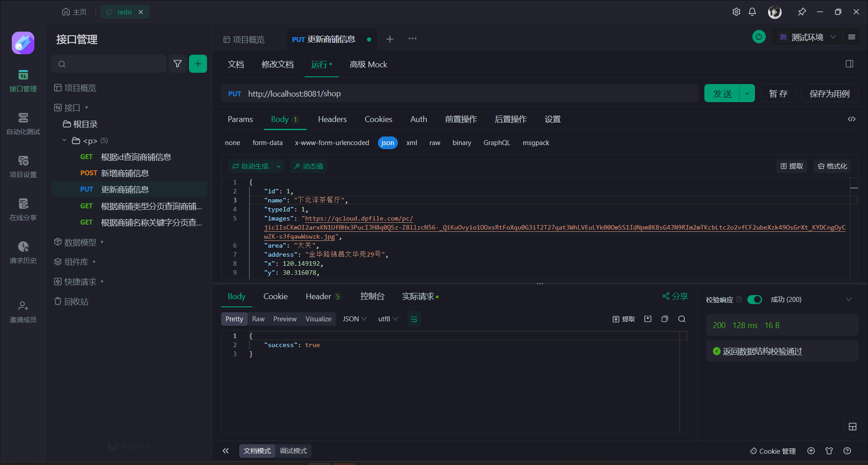The height and width of the screenshot is (465, 868).
Task: Toggle word wrap in response
Action: pos(414,319)
